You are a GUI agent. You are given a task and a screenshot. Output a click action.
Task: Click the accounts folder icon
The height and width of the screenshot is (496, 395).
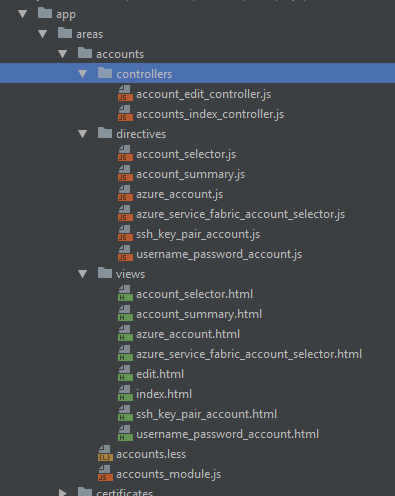click(85, 53)
